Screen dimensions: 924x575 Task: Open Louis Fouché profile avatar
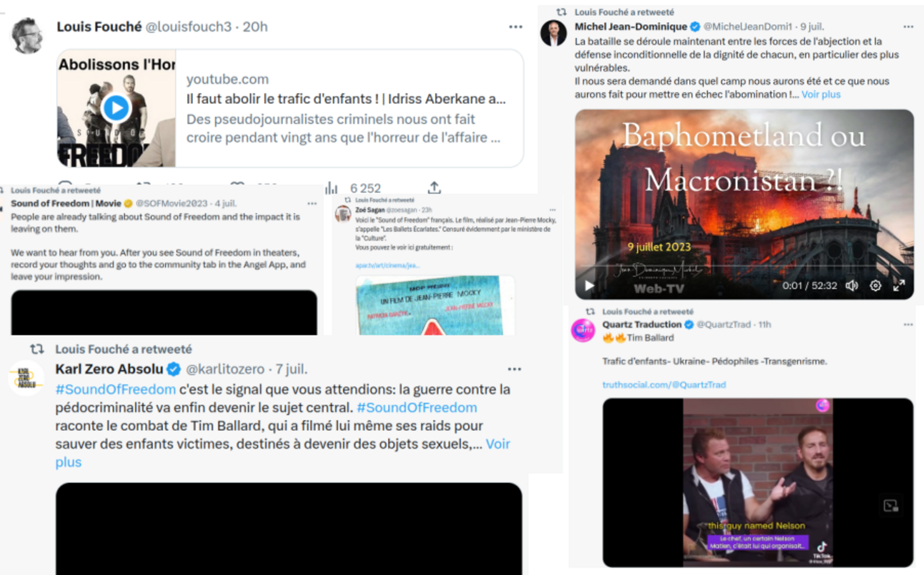(27, 36)
